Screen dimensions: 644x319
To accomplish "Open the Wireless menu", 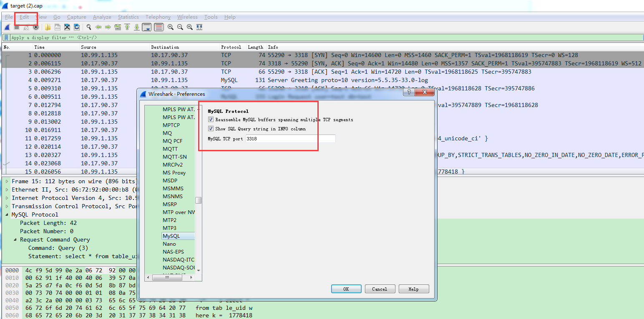I will coord(187,17).
